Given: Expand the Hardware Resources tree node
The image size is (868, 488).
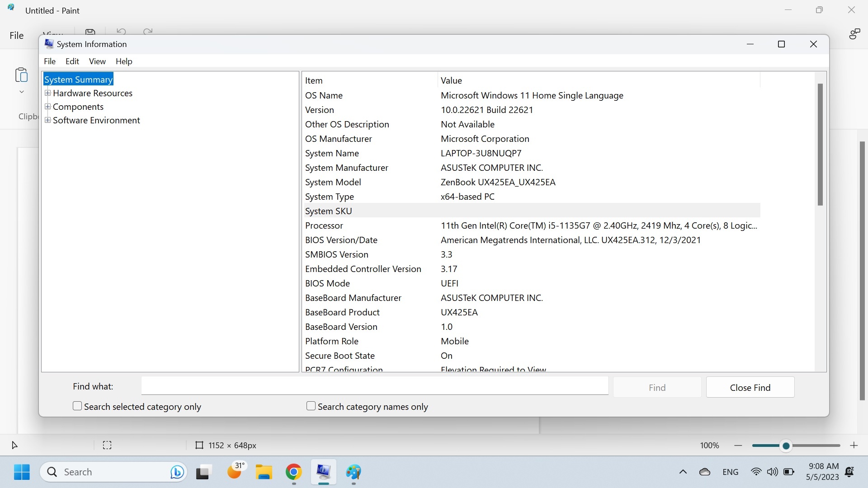Looking at the screenshot, I should pos(47,93).
